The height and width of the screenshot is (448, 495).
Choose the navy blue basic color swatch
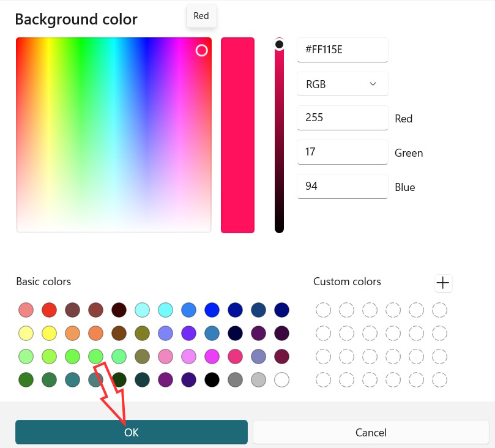(x=281, y=310)
